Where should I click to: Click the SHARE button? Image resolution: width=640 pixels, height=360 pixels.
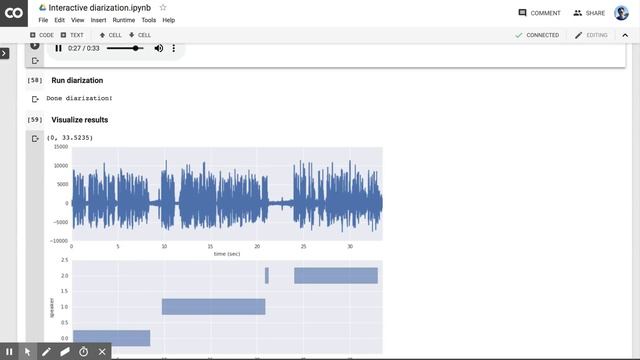point(589,13)
